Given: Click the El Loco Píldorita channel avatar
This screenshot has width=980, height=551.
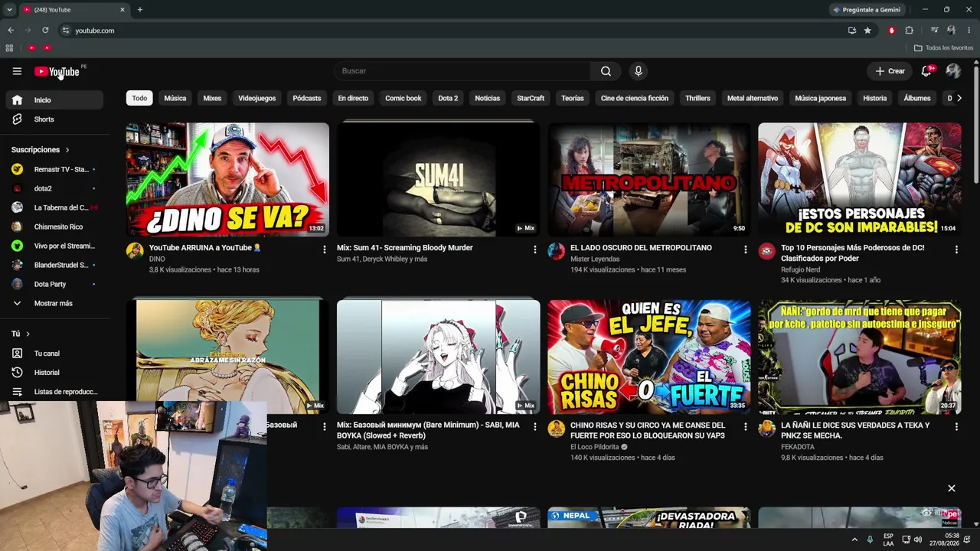Looking at the screenshot, I should (556, 429).
